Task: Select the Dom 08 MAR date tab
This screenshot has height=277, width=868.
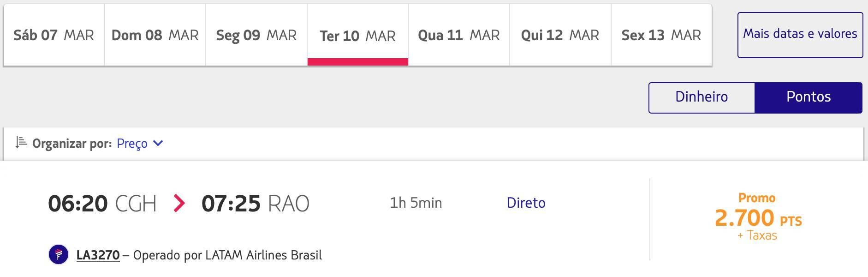Action: [x=155, y=35]
